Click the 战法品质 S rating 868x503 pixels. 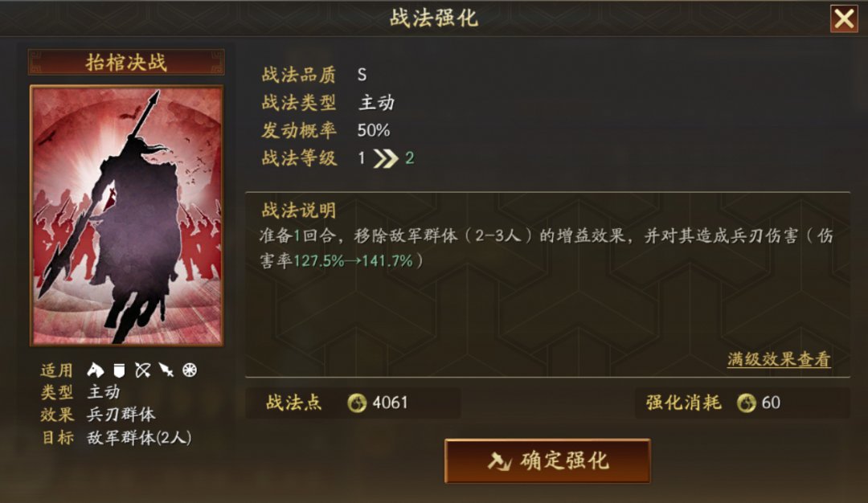tap(362, 75)
